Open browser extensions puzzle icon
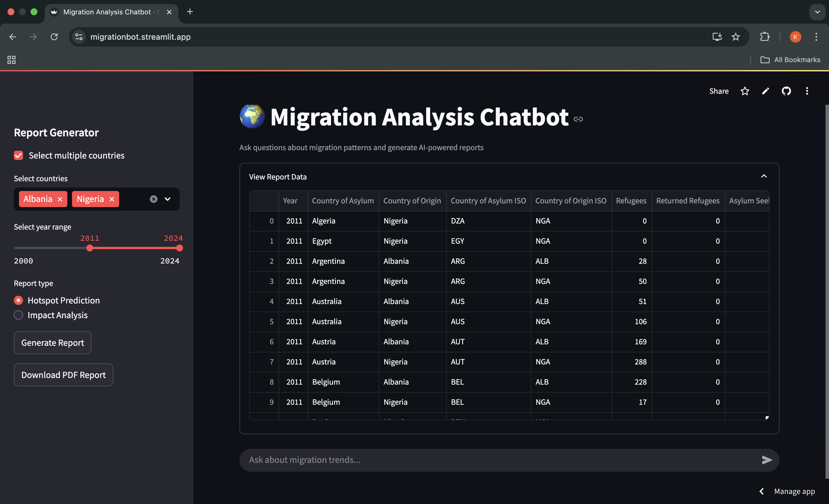This screenshot has width=829, height=504. click(765, 37)
